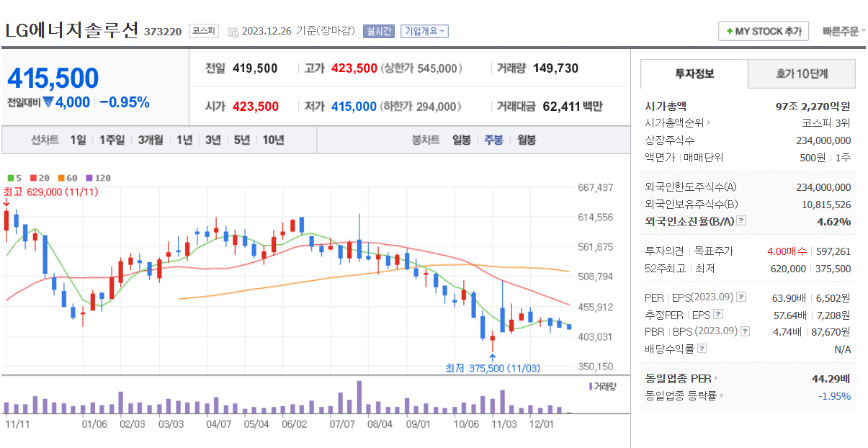Click the 투자의견 4.00매수 value

click(x=787, y=251)
